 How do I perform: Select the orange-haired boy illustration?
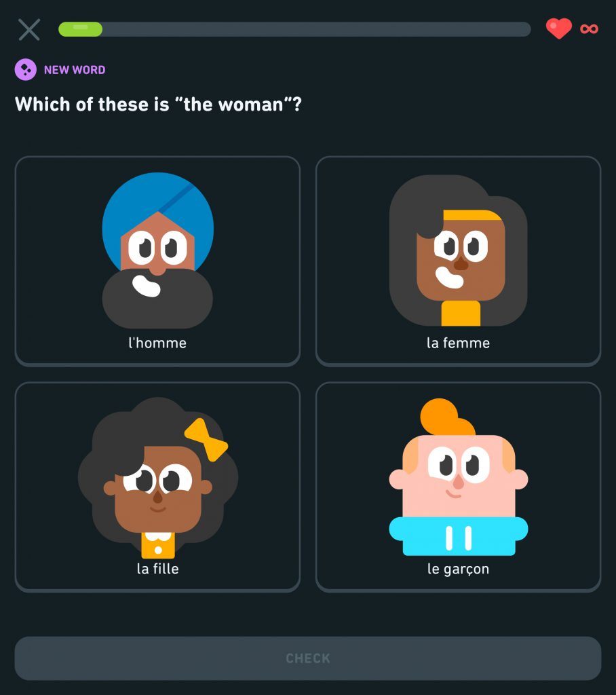point(458,477)
